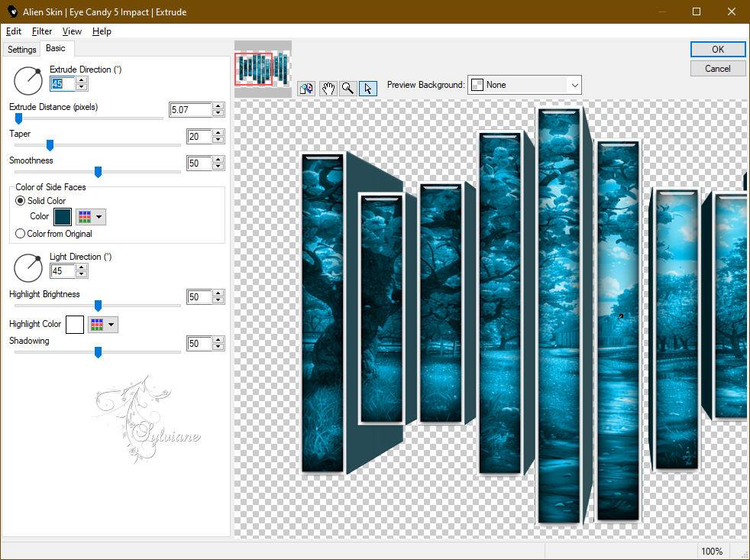This screenshot has width=750, height=560.
Task: Click the Taper slider handle
Action: (x=50, y=145)
